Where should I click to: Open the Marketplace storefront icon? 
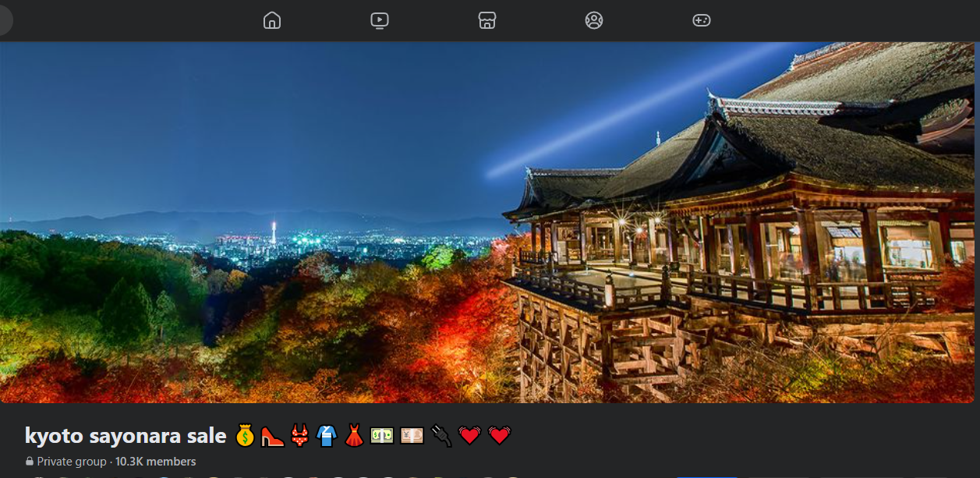pos(487,20)
